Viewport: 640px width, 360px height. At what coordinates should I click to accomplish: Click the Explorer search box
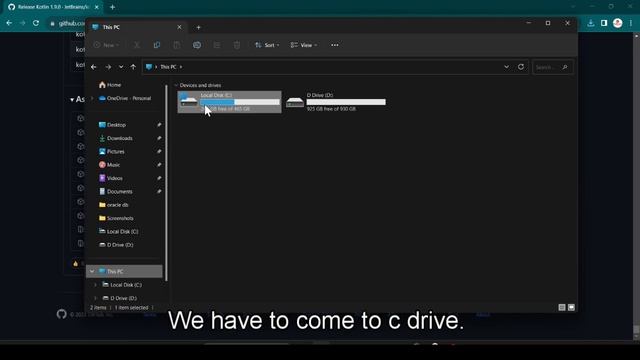pyautogui.click(x=553, y=67)
